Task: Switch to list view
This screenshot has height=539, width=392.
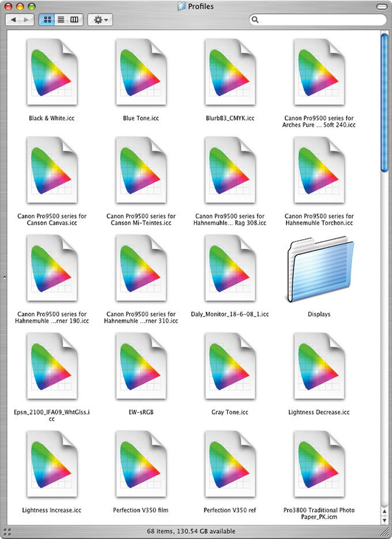Action: click(61, 20)
